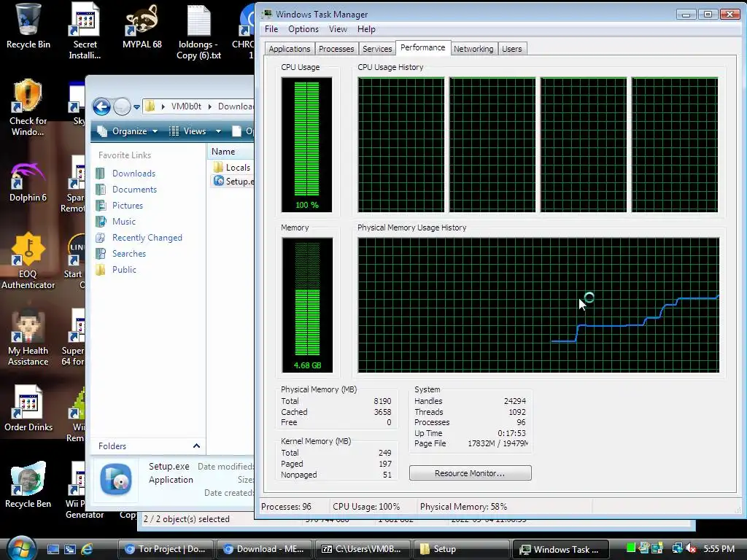747x560 pixels.
Task: Open the recent pages dropdown arrow in Explorer
Action: pyautogui.click(x=136, y=106)
